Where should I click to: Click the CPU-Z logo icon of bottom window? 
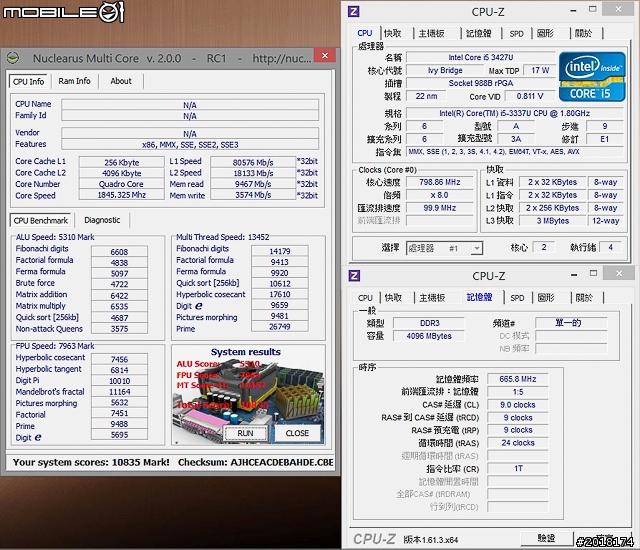click(354, 275)
